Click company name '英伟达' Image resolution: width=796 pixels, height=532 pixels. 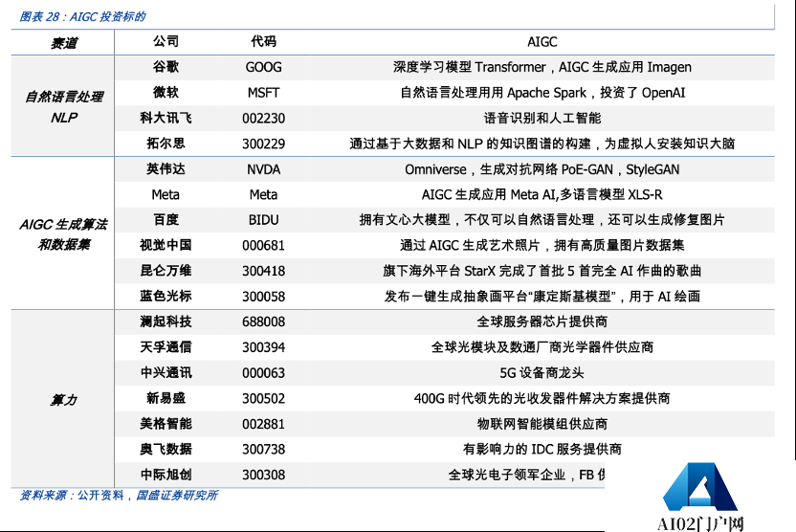(x=166, y=169)
